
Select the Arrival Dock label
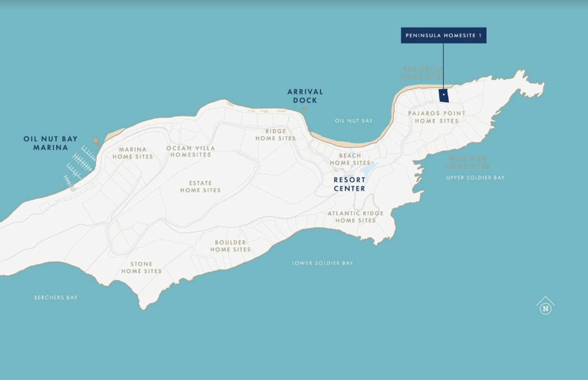(x=305, y=96)
